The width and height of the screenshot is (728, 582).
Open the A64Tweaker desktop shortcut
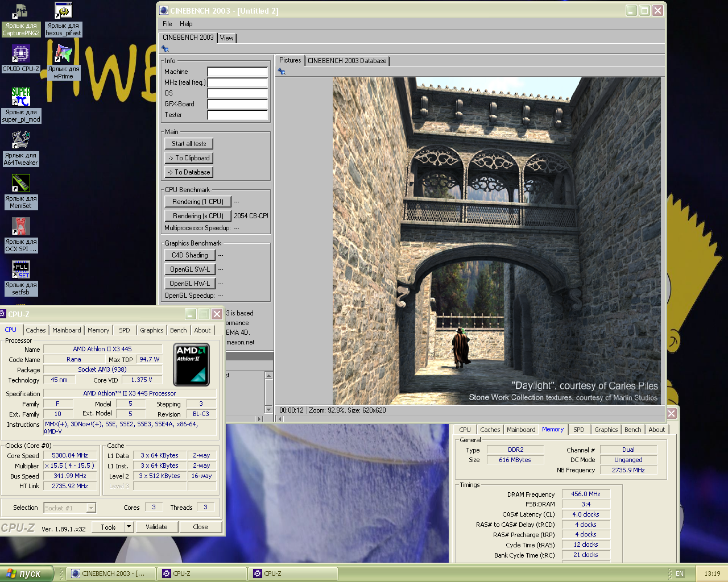pyautogui.click(x=21, y=149)
